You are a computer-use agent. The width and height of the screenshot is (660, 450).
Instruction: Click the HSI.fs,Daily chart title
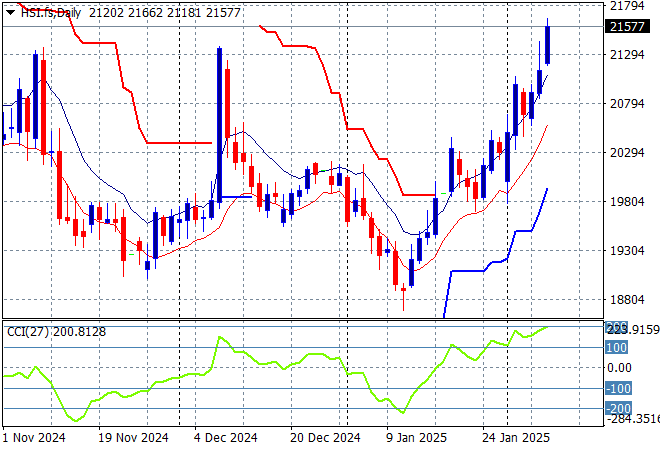pos(51,13)
